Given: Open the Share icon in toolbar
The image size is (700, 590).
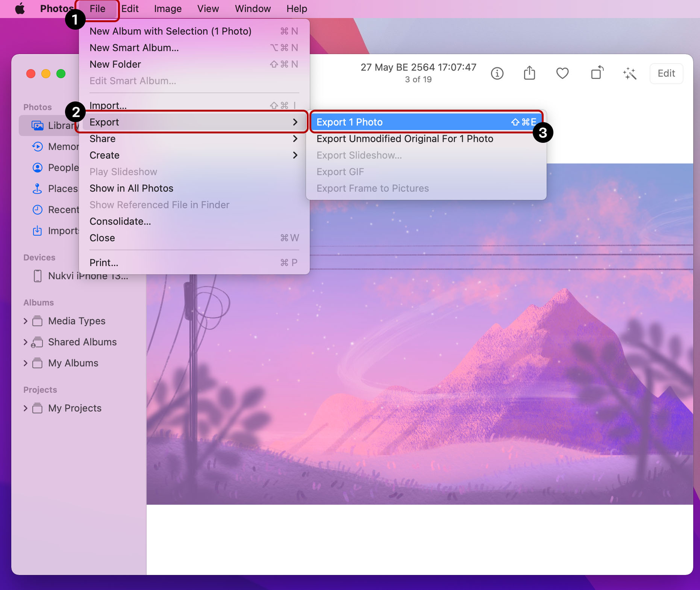Looking at the screenshot, I should tap(529, 73).
